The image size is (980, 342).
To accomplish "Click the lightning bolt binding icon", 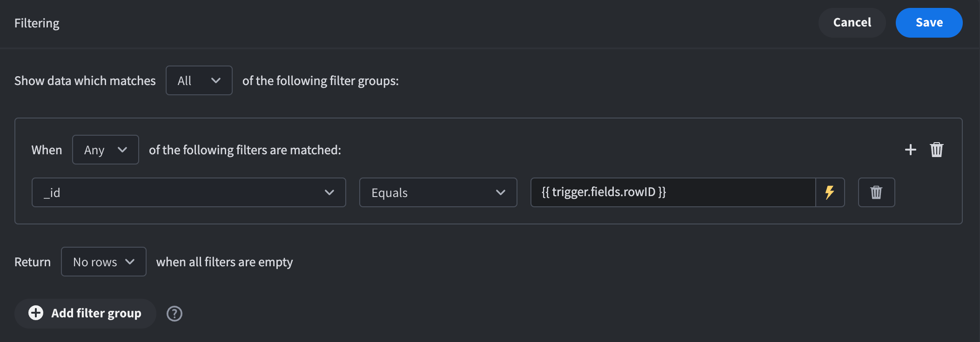I will 830,192.
